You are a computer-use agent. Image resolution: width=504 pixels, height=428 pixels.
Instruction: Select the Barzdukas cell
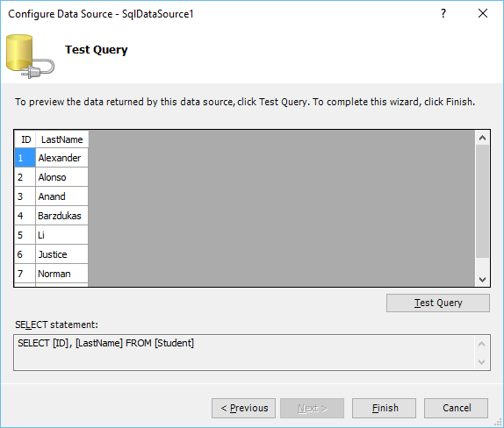(x=61, y=216)
